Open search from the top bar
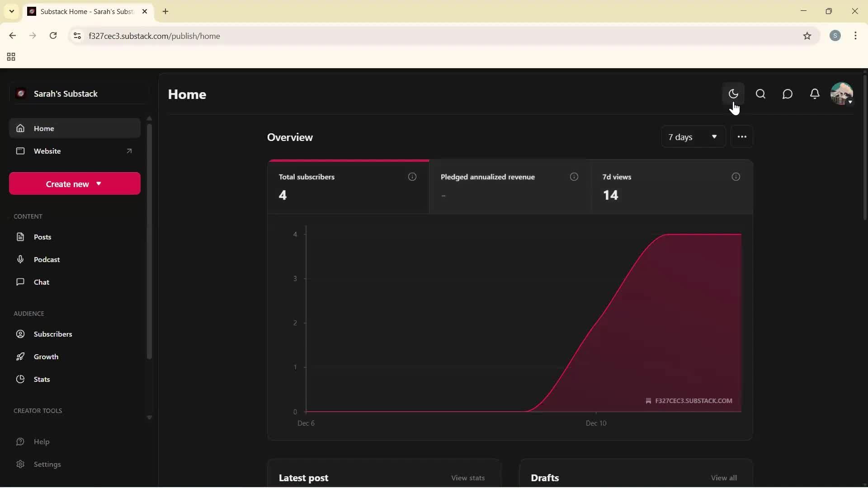The image size is (868, 488). tap(760, 94)
